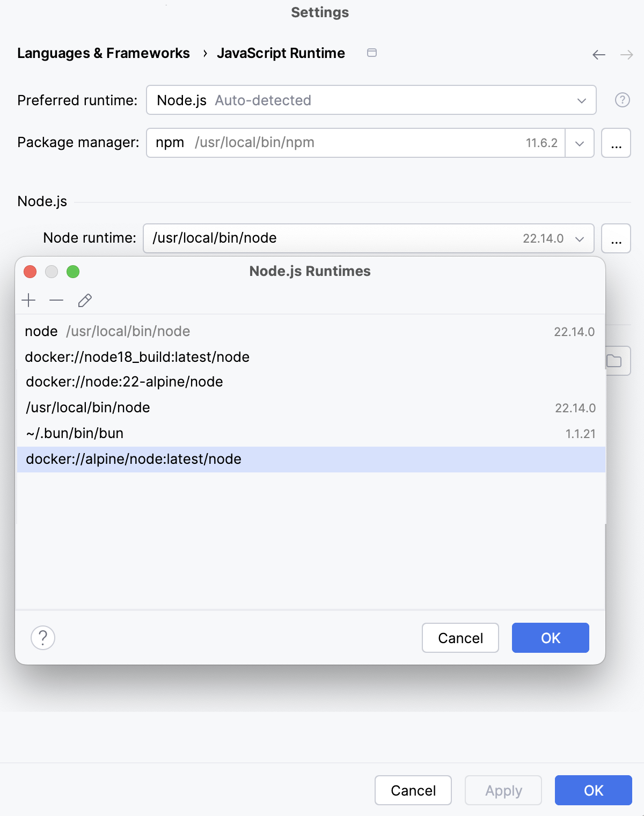The height and width of the screenshot is (816, 644).
Task: Confirm with OK in Node.js Runtimes
Action: coord(550,638)
